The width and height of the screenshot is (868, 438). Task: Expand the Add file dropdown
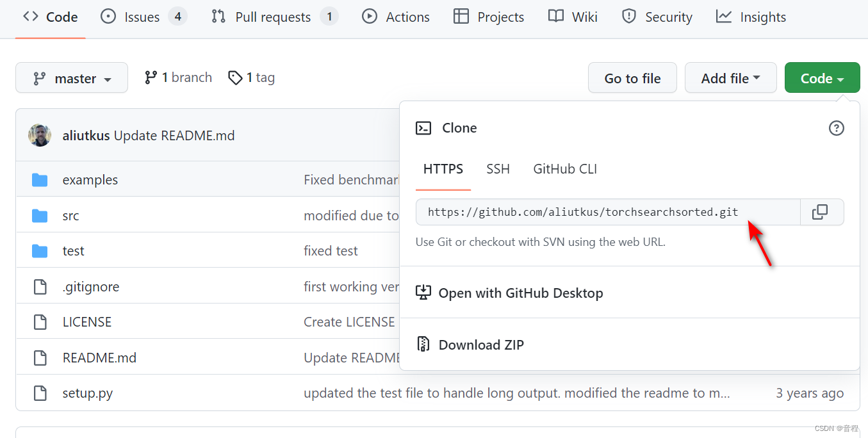coord(730,78)
